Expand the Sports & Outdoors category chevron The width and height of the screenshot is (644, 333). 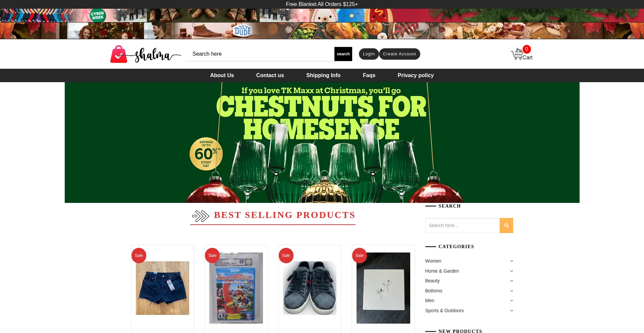tap(512, 311)
